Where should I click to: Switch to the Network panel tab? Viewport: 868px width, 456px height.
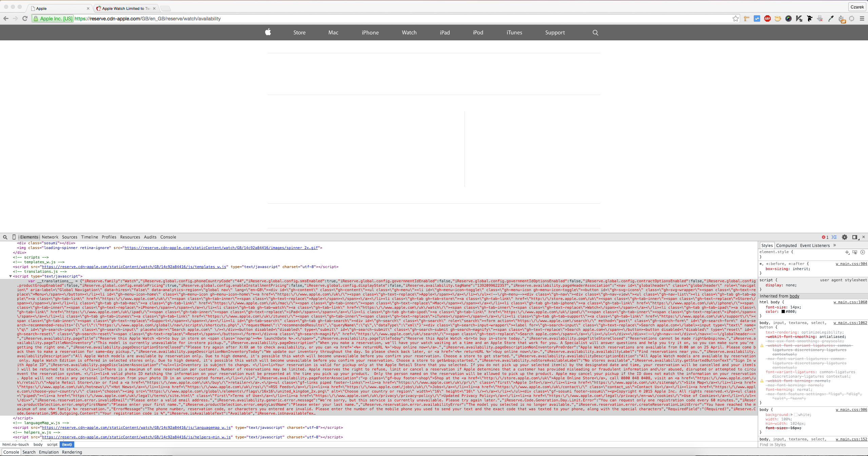tap(50, 237)
